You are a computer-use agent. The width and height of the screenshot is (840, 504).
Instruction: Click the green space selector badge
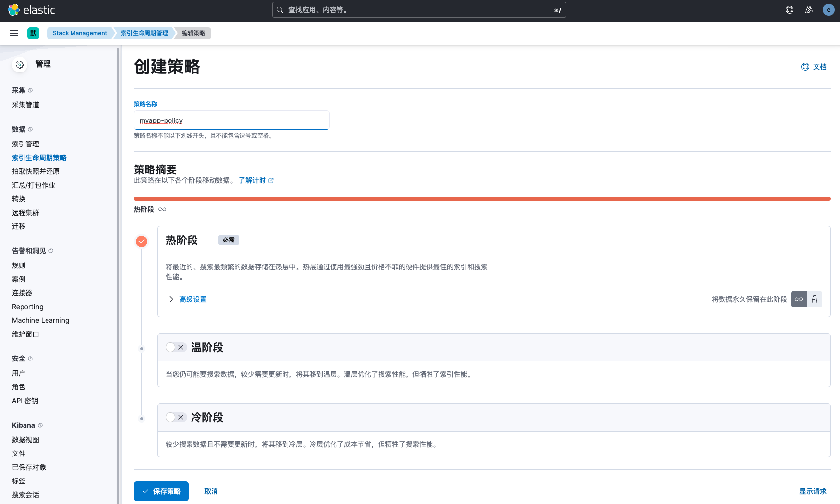[x=33, y=33]
